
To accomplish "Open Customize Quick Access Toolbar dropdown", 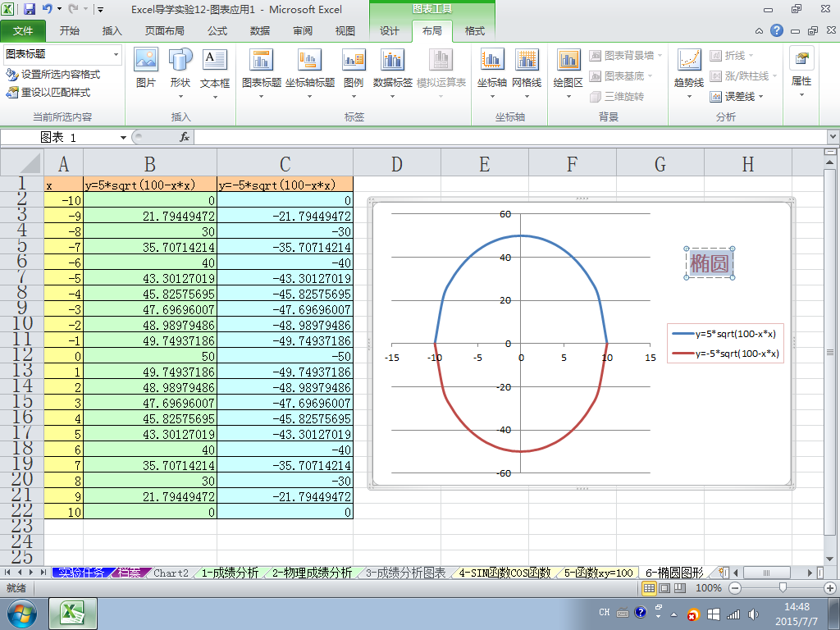I will (x=100, y=9).
